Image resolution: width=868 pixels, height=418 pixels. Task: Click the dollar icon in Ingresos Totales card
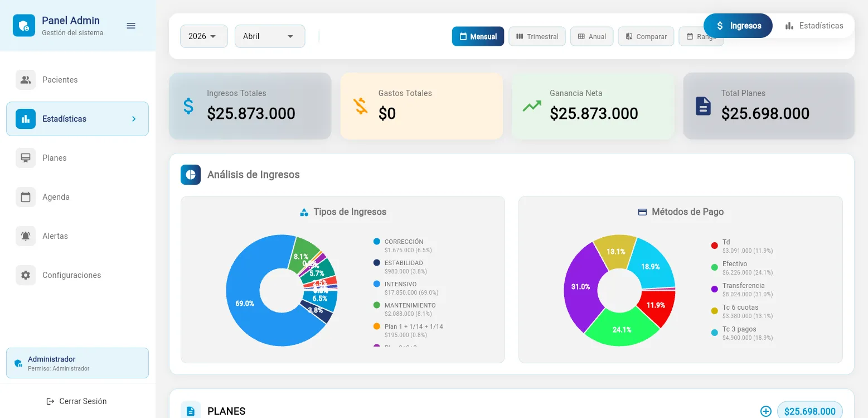coord(189,106)
